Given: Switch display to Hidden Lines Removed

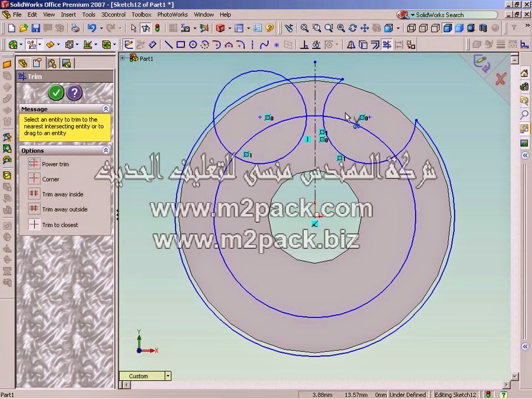Looking at the screenshot, I should tap(436, 28).
